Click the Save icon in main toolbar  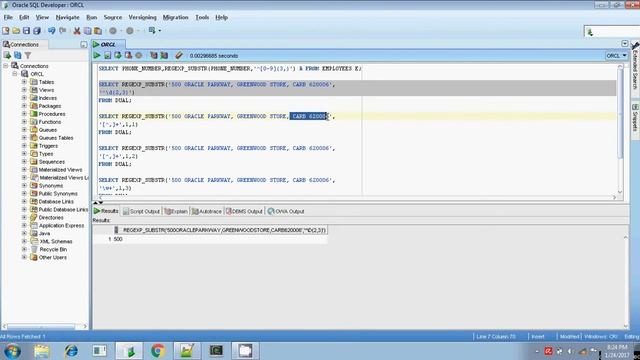(27, 31)
